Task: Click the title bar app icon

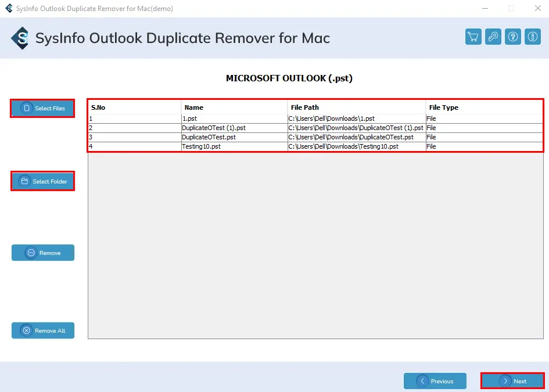Action: coord(9,8)
